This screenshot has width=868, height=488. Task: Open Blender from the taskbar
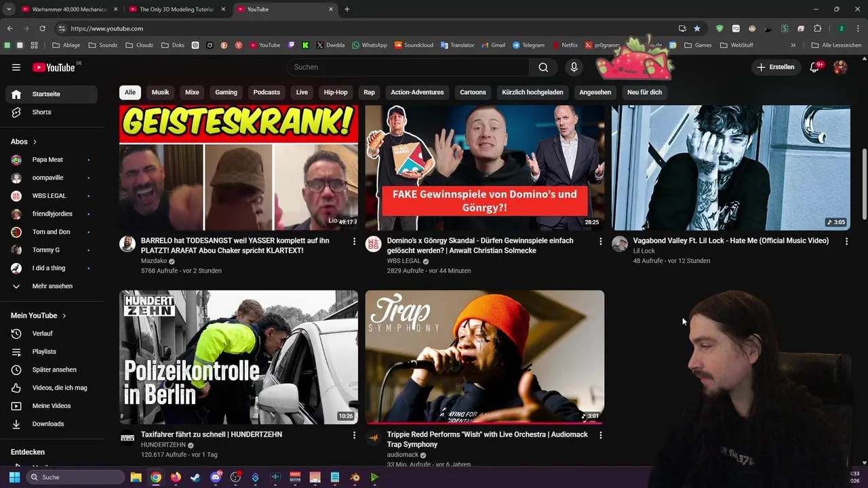355,477
